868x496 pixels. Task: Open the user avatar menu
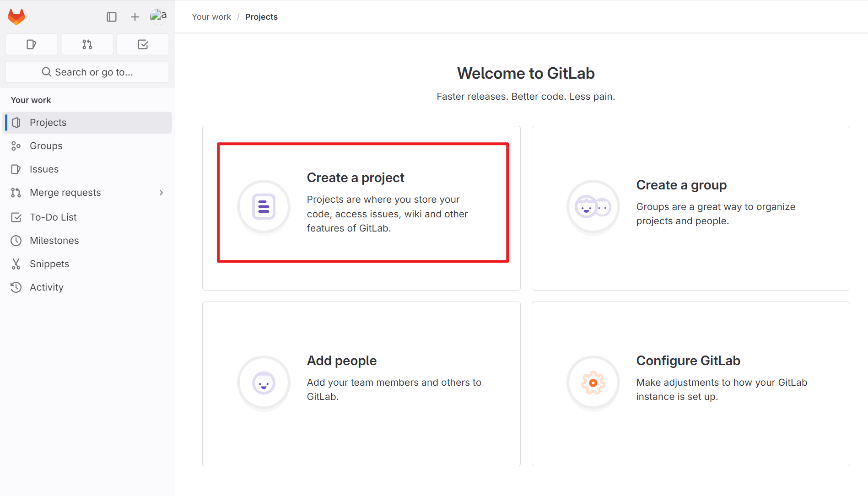[x=158, y=16]
